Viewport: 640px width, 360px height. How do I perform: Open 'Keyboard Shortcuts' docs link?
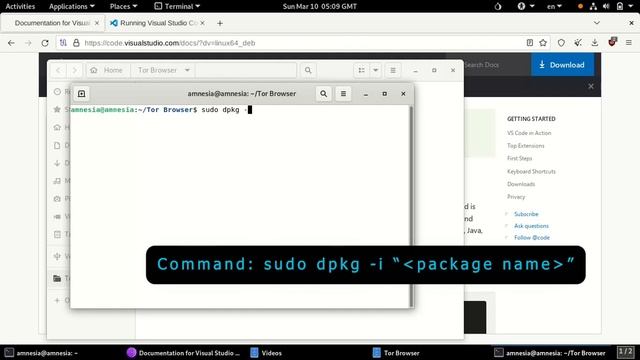click(x=531, y=171)
